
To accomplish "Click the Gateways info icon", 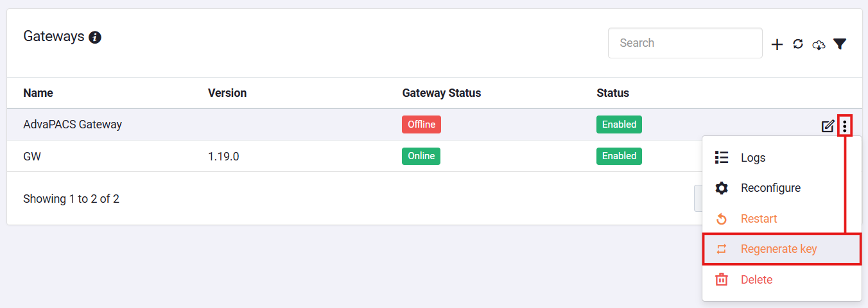I will pyautogui.click(x=95, y=37).
